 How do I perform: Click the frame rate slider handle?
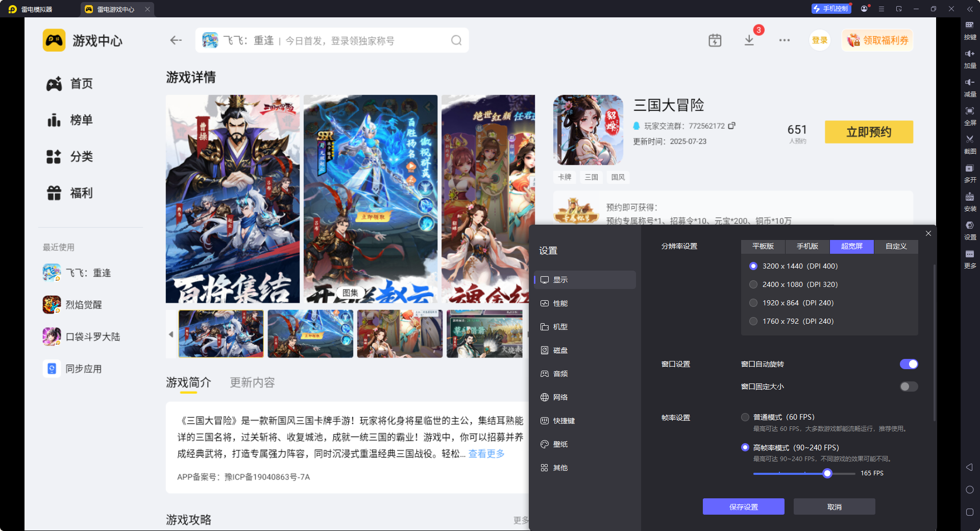827,473
